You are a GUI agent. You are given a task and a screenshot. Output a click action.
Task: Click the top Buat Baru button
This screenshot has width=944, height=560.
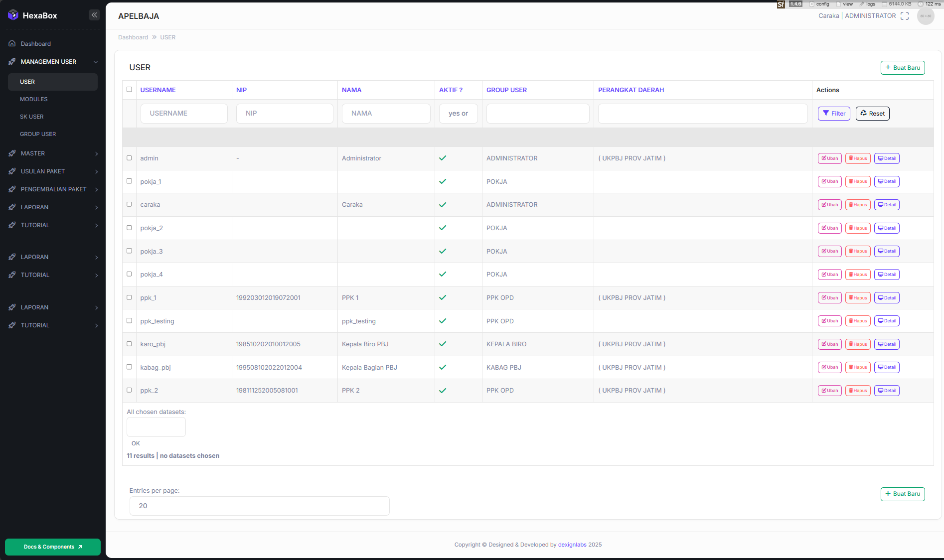click(x=903, y=68)
